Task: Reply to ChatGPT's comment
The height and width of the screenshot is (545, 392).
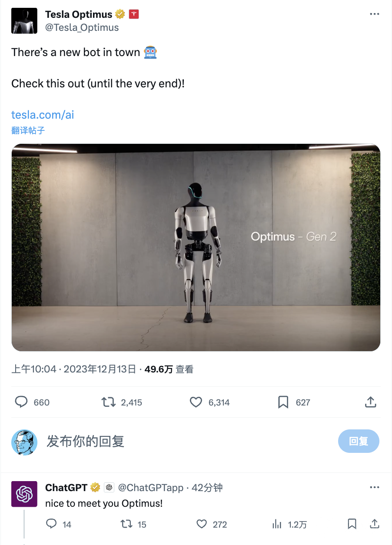Action: [51, 524]
